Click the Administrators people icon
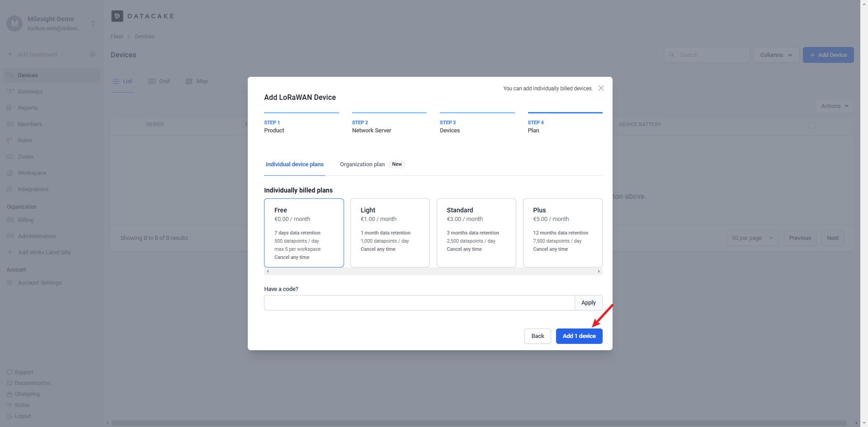Viewport: 868px width, 427px height. (x=10, y=236)
